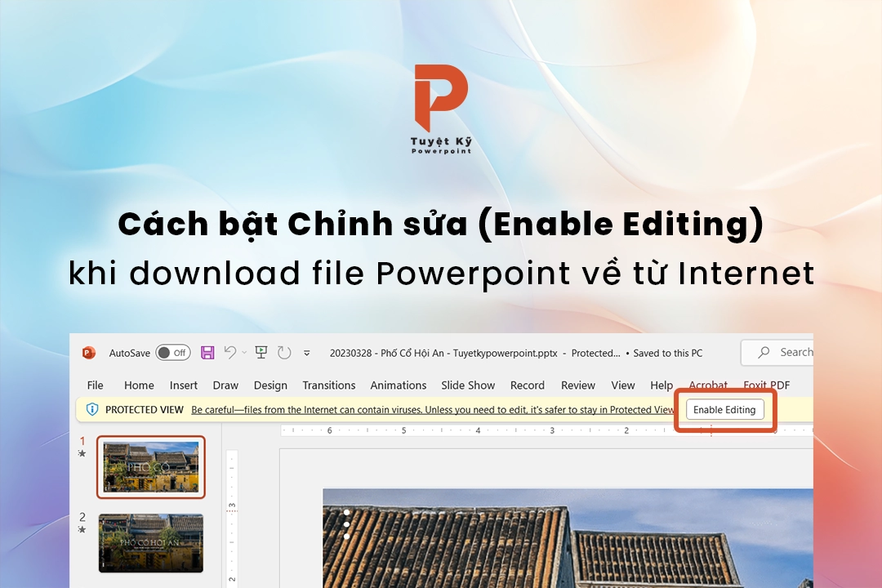Click the Enable Editing button
This screenshot has height=588, width=882.
coord(724,410)
